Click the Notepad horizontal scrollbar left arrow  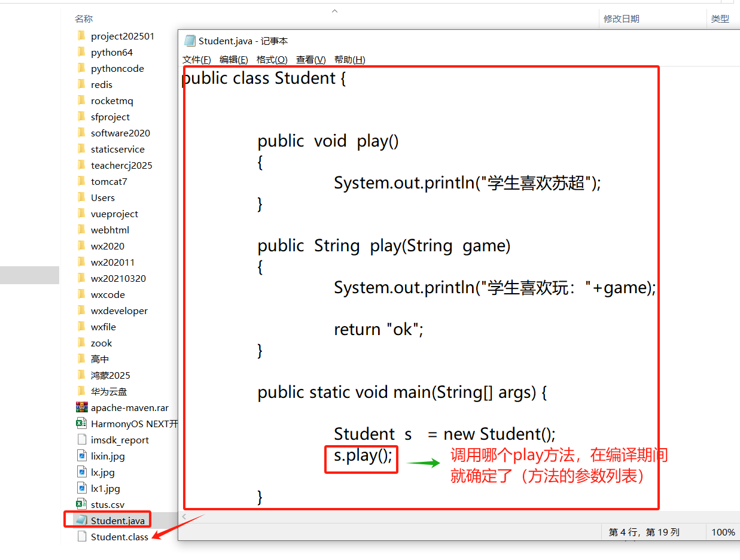[x=184, y=516]
